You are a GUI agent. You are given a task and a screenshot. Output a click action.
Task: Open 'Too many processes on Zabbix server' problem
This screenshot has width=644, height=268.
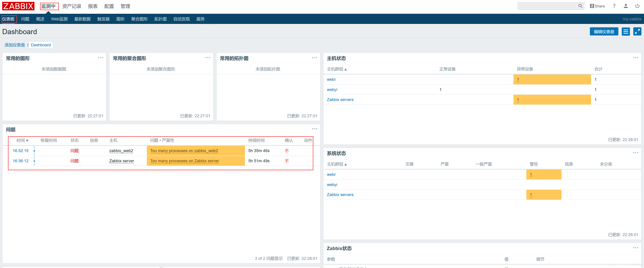pyautogui.click(x=185, y=161)
